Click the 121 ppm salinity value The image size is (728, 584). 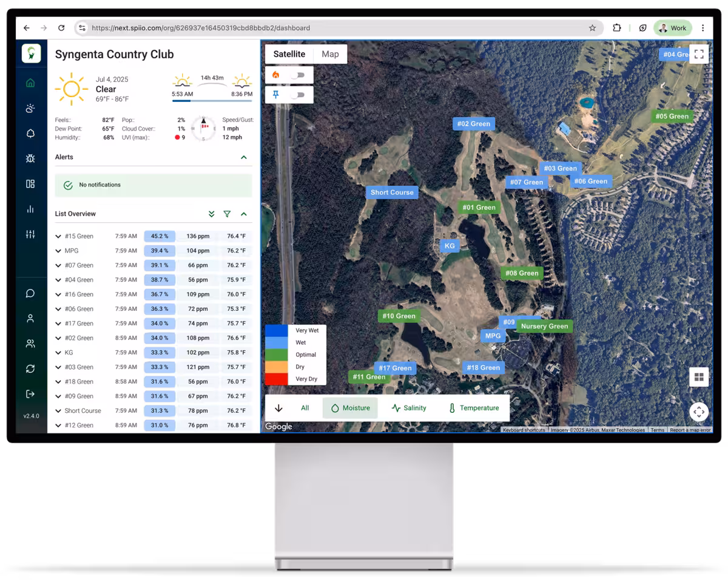tap(198, 367)
